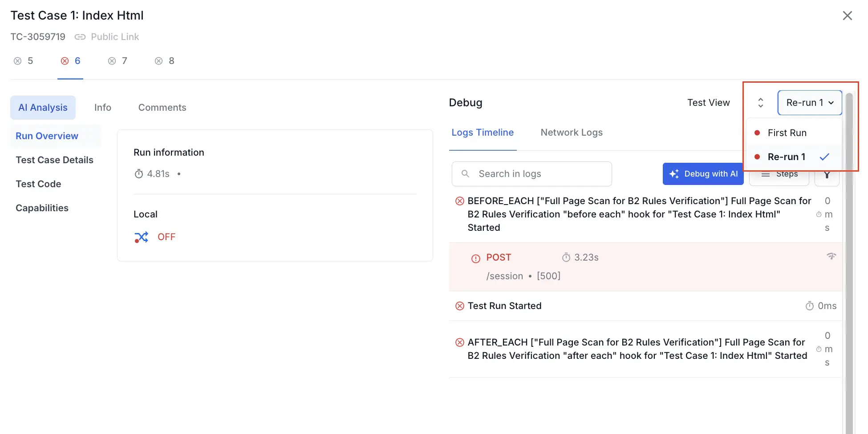
Task: Open the Re-run 1 dropdown
Action: (809, 102)
